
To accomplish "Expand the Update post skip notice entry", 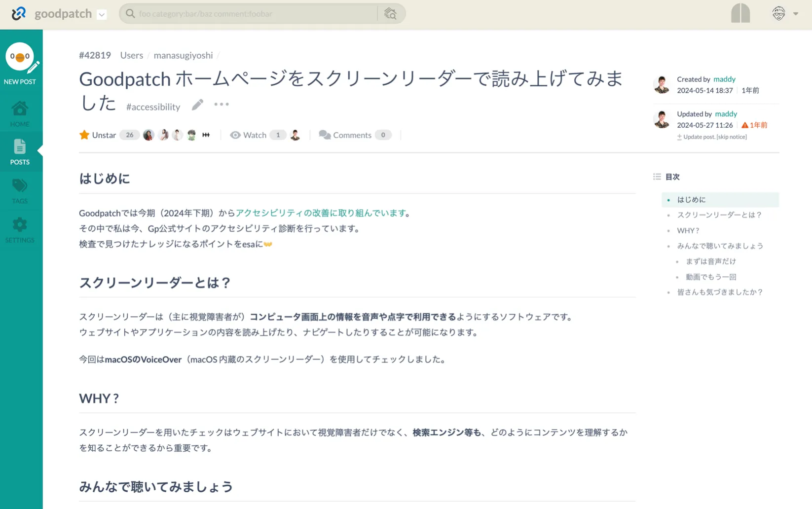I will pyautogui.click(x=711, y=137).
